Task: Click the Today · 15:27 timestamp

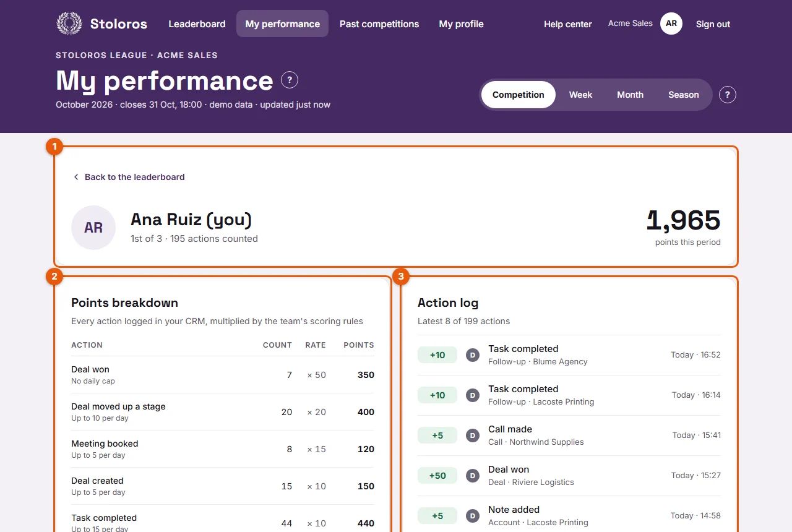Action: pyautogui.click(x=696, y=476)
